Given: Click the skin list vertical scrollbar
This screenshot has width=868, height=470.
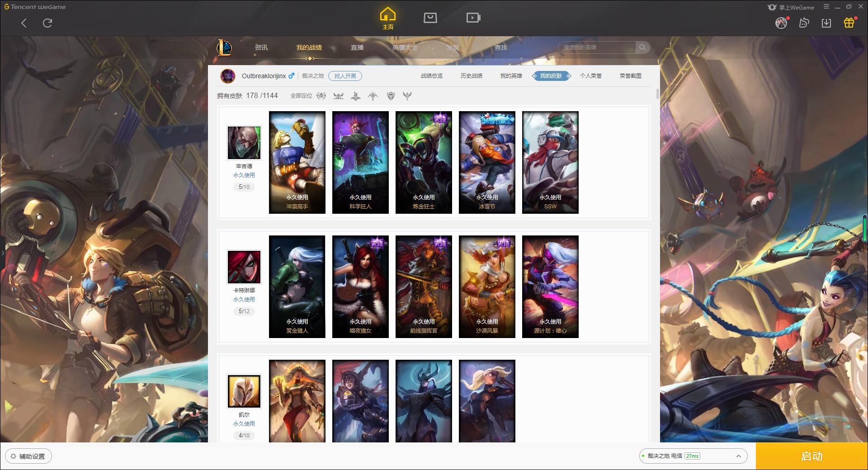Looking at the screenshot, I should [657, 94].
